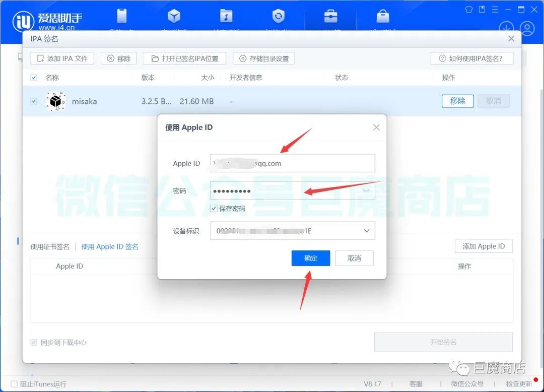Toggle the 同步到下载中心 checkbox

pos(34,343)
